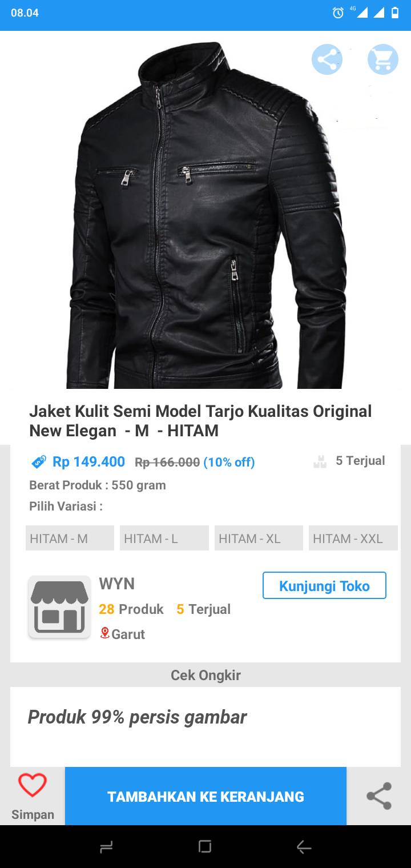
Task: Tap the WYN store name
Action: tap(117, 584)
